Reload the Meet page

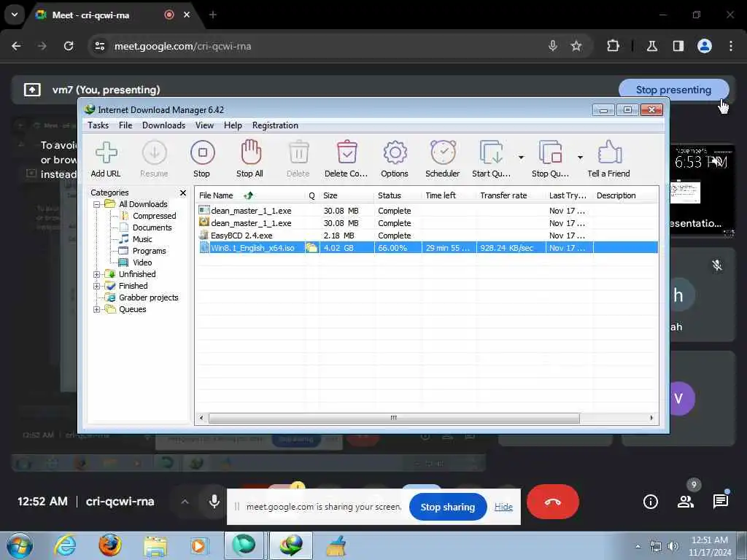(x=69, y=46)
